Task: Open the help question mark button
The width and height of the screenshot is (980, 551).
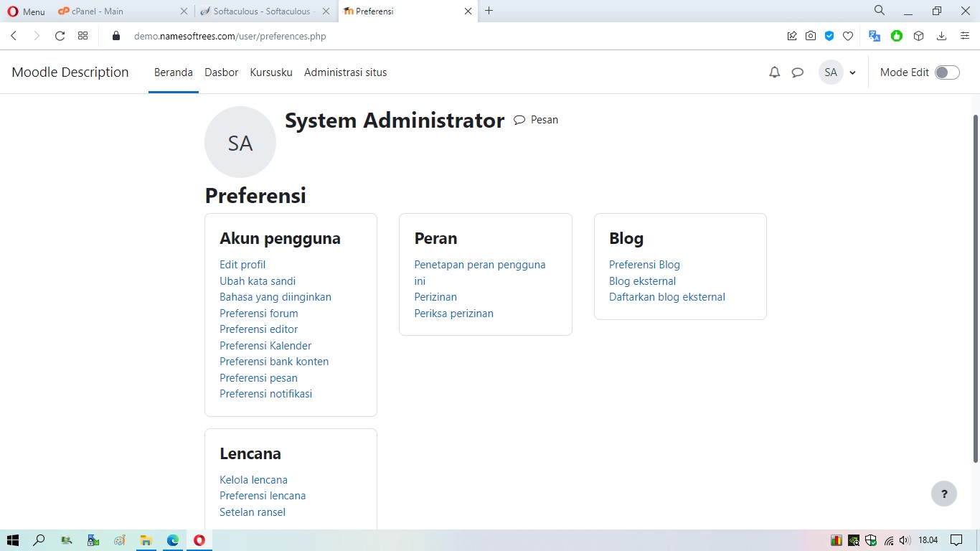Action: point(944,494)
